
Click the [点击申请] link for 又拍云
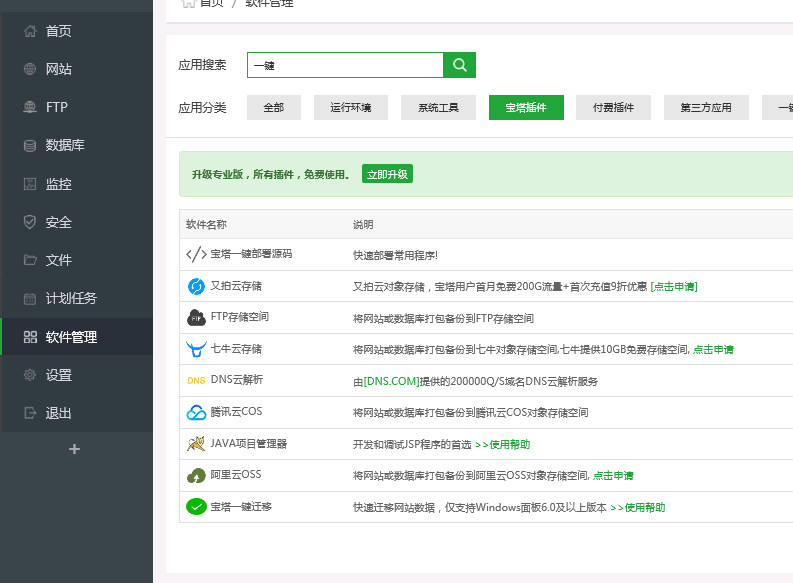click(674, 287)
